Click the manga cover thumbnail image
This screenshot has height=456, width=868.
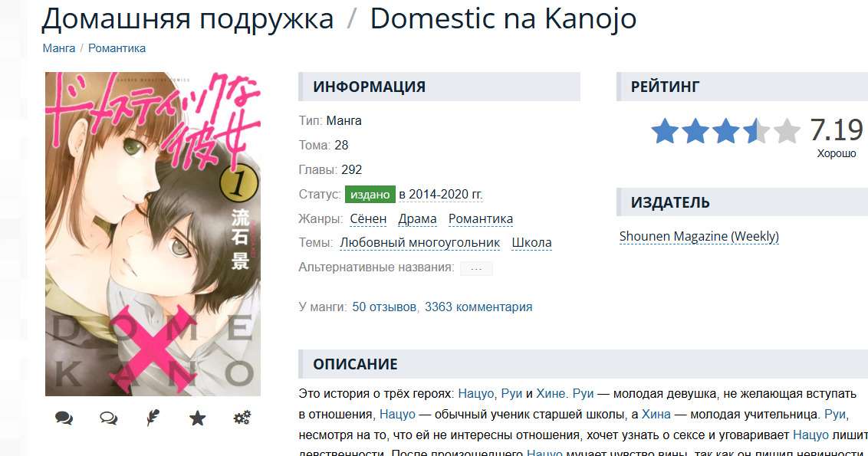click(153, 234)
